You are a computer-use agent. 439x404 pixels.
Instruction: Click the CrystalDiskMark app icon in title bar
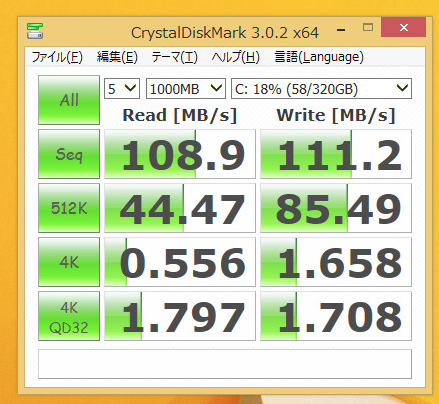pos(35,31)
